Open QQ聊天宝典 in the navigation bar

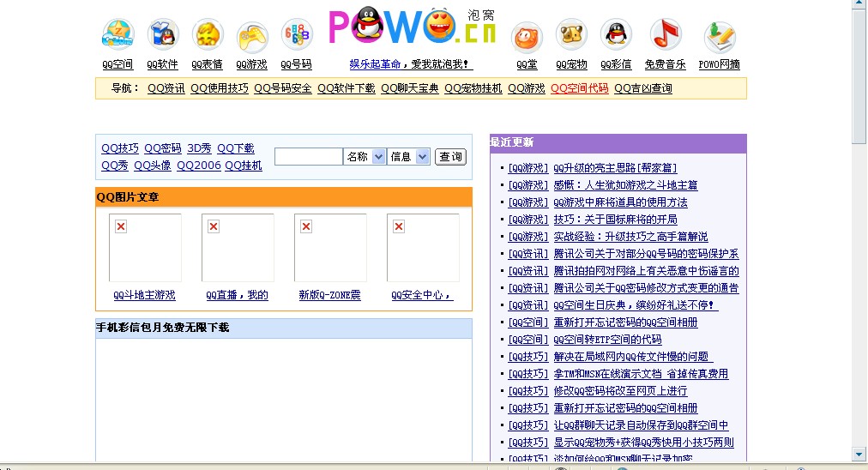pyautogui.click(x=410, y=88)
